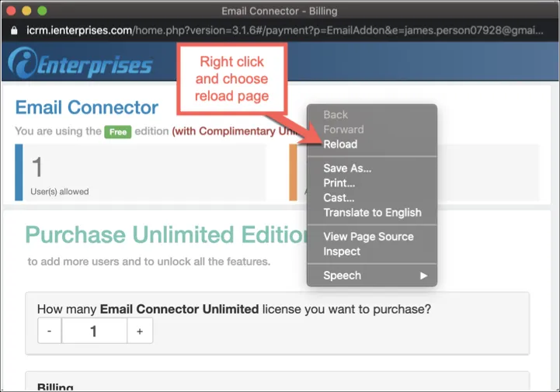Screen dimensions: 560x392
Task: Close window with the red button
Action: 11,11
